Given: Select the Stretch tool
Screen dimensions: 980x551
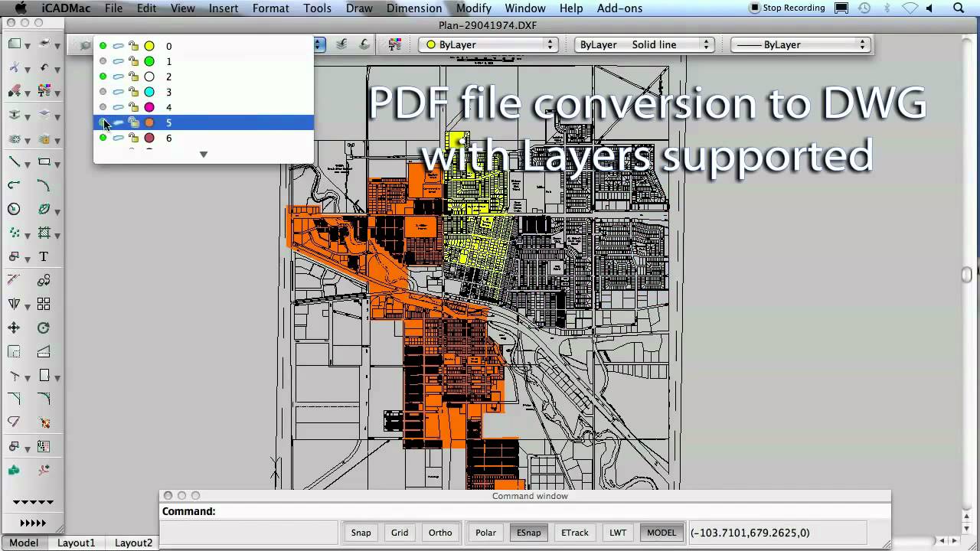Looking at the screenshot, I should click(x=44, y=351).
